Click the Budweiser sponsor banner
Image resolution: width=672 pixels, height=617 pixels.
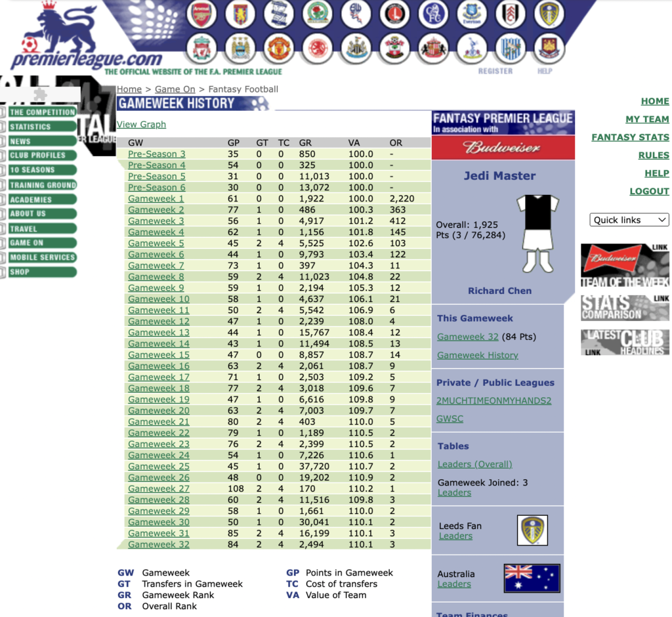503,148
